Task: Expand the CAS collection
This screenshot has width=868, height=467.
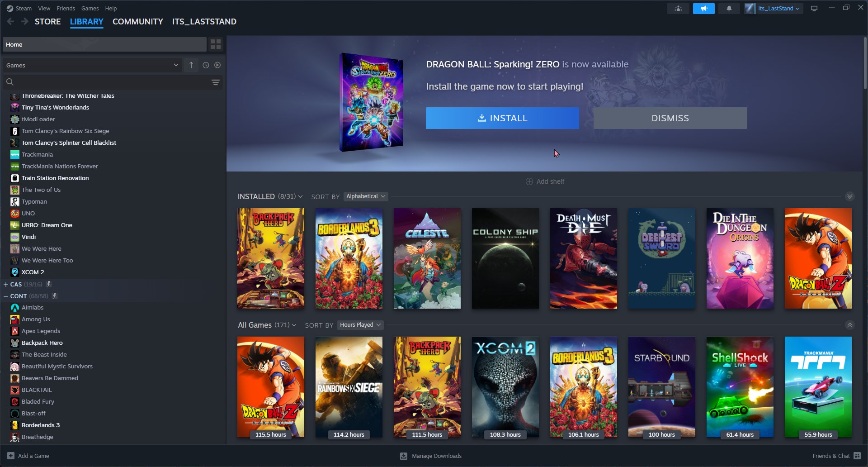Action: click(x=6, y=284)
